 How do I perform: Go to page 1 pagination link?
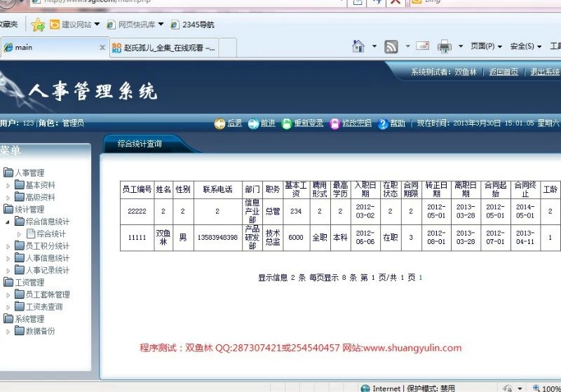click(x=420, y=278)
